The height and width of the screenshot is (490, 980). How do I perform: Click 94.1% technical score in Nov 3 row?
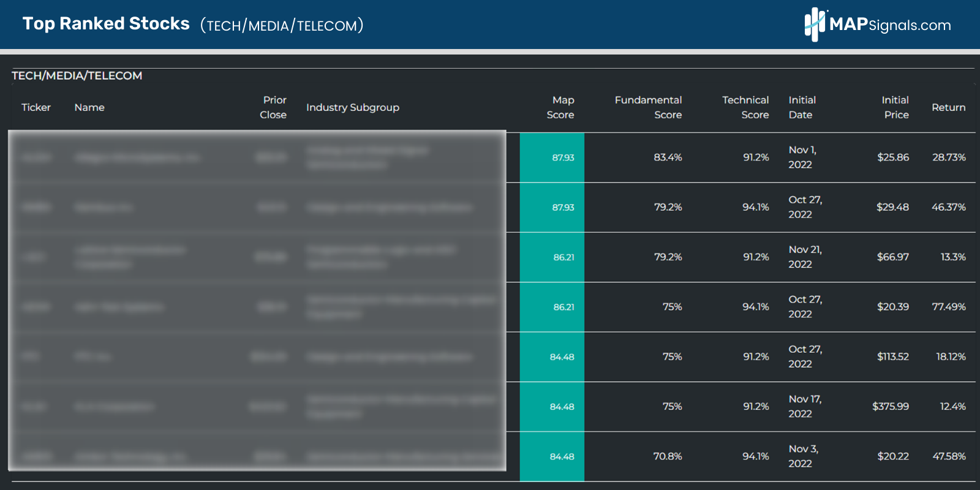[x=756, y=456]
